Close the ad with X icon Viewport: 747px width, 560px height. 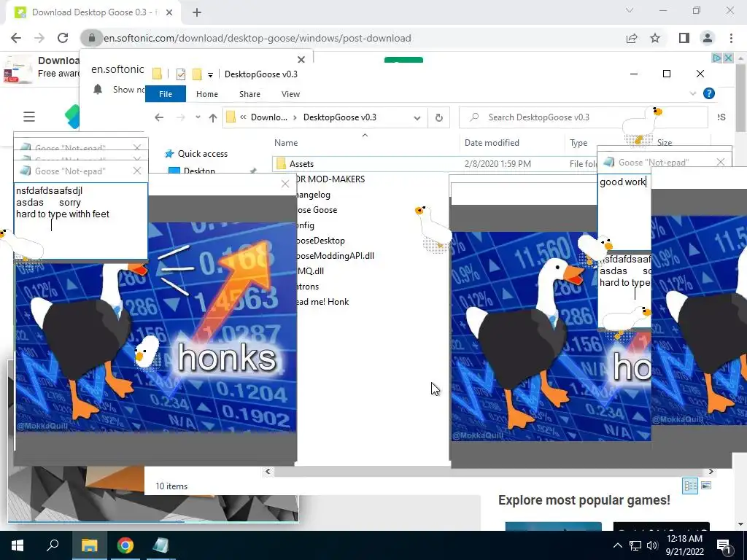(728, 58)
